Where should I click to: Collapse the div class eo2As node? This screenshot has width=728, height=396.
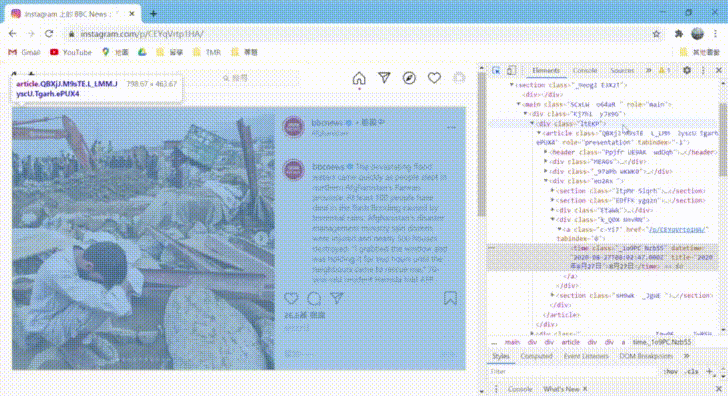546,181
